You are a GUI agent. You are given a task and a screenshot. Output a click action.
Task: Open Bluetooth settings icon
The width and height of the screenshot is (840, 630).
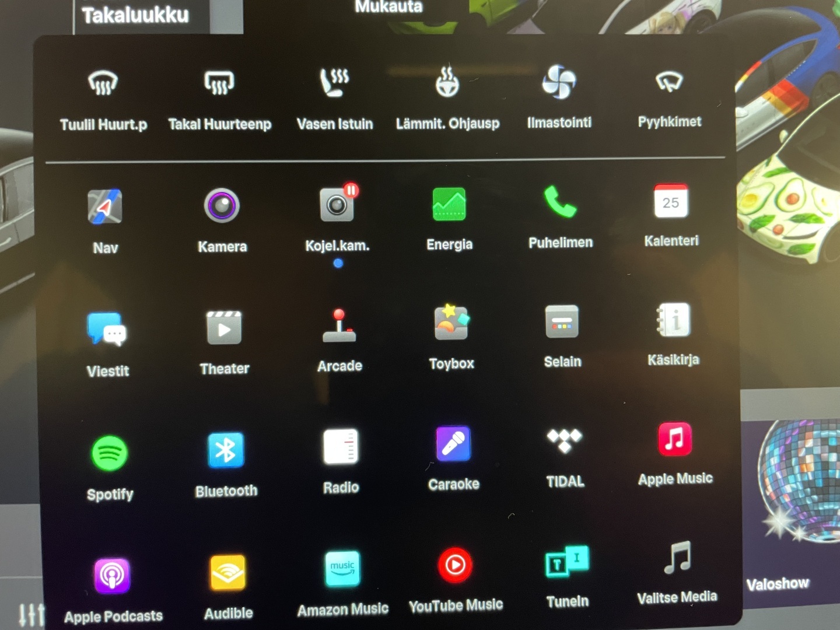pyautogui.click(x=226, y=450)
